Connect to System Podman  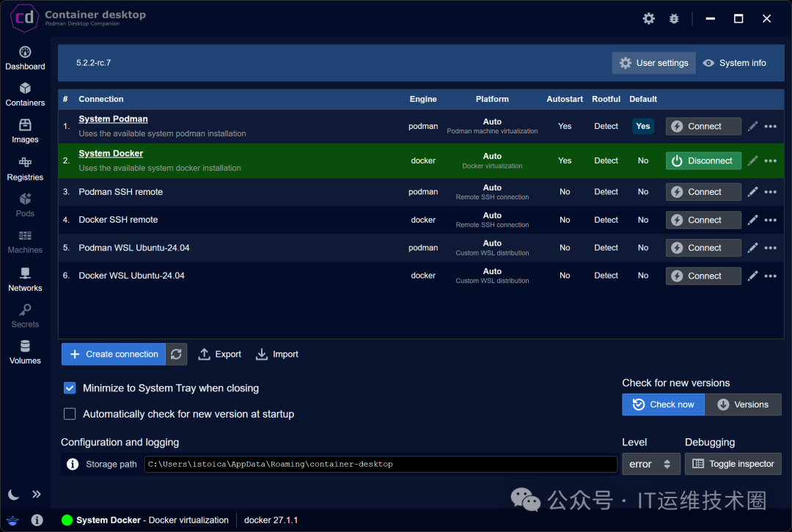703,126
